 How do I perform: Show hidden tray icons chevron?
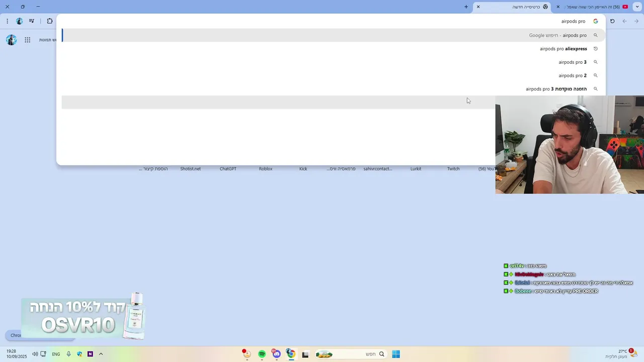coord(101,354)
